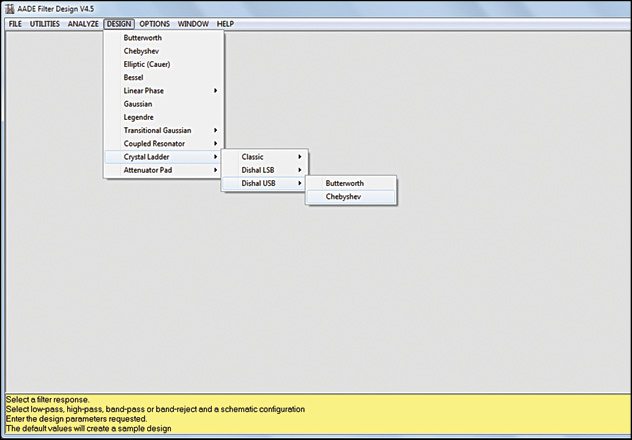
Task: Open the FILE menu
Action: click(x=15, y=23)
